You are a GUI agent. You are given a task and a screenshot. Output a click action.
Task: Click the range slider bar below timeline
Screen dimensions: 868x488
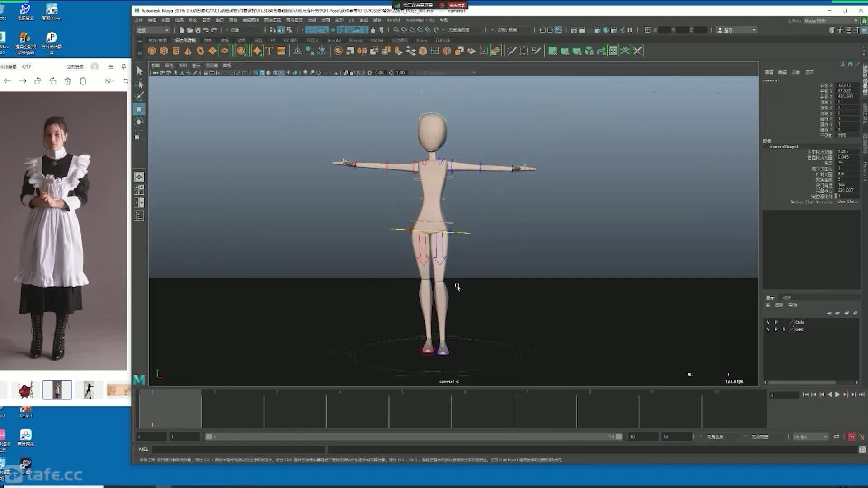(414, 436)
